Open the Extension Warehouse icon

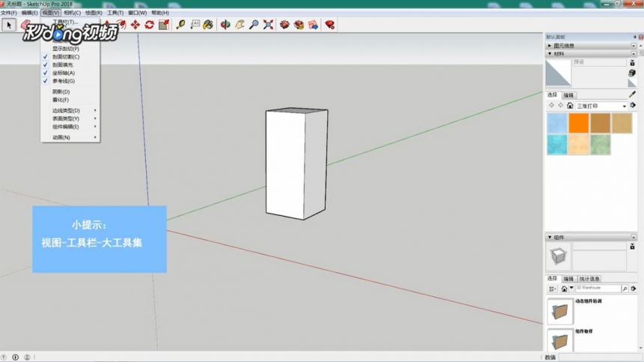[x=299, y=25]
